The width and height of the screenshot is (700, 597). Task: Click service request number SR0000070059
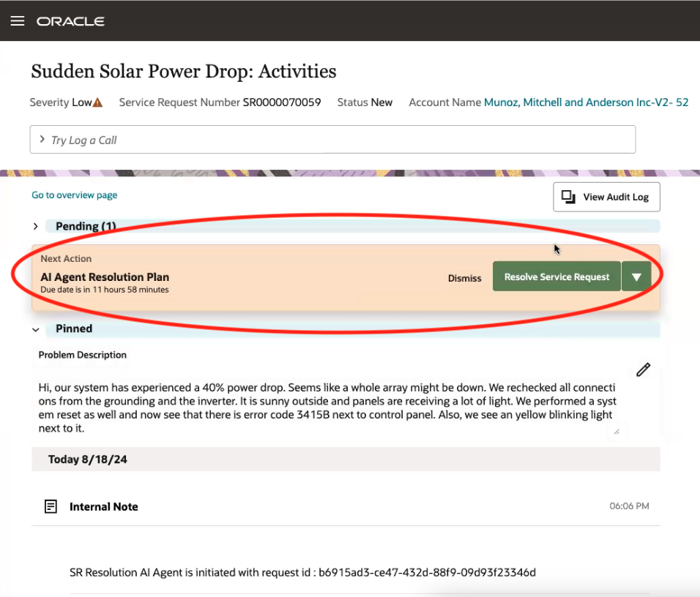tap(282, 102)
